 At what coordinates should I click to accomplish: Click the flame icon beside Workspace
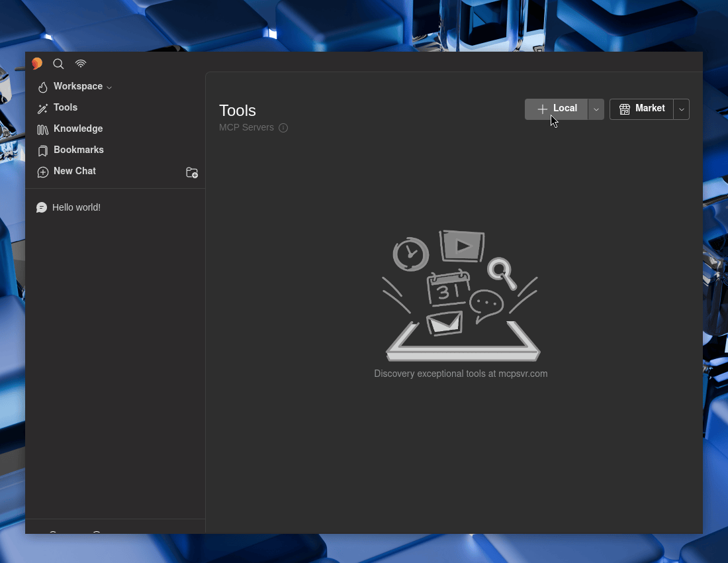42,87
